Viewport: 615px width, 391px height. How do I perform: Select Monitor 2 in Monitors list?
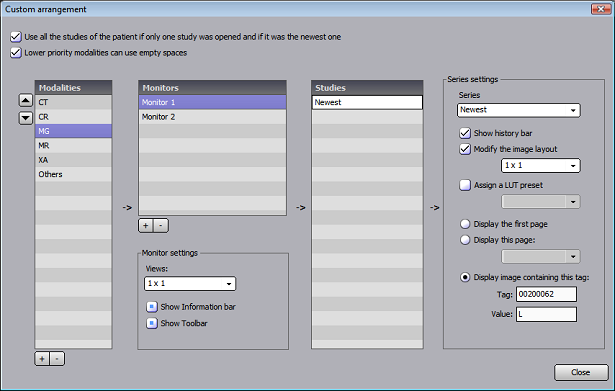pos(212,117)
